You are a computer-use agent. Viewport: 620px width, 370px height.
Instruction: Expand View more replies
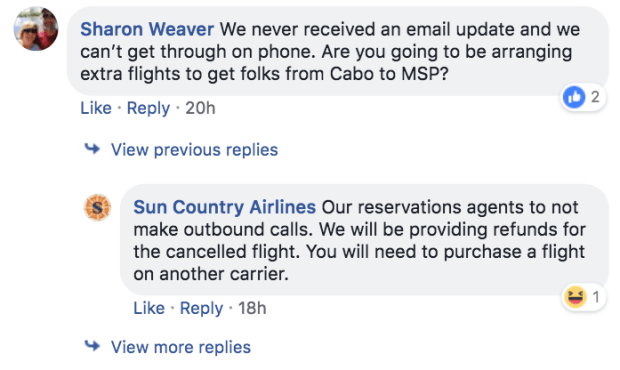click(x=181, y=347)
